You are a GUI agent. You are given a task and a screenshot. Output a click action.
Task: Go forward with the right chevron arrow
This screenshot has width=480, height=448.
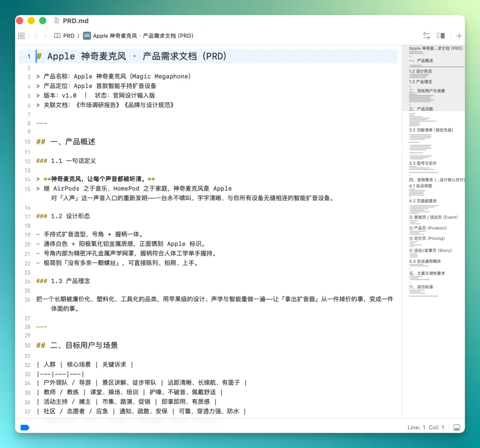45,36
